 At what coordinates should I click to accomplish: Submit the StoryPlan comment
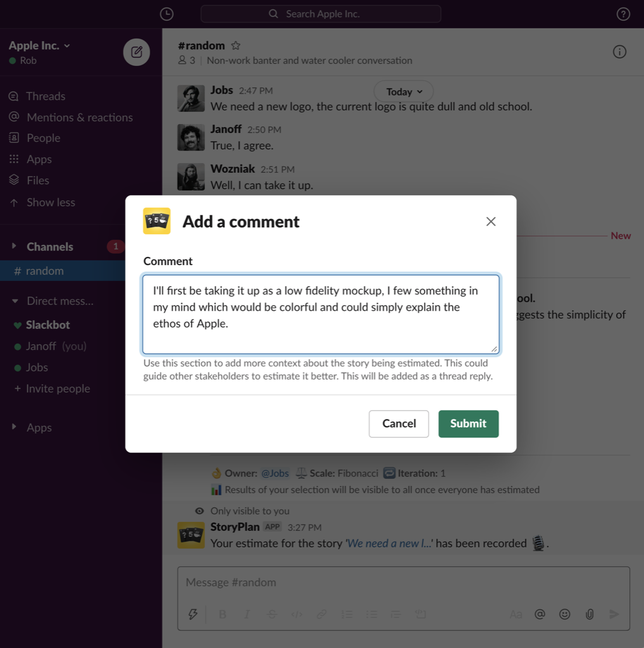point(468,423)
